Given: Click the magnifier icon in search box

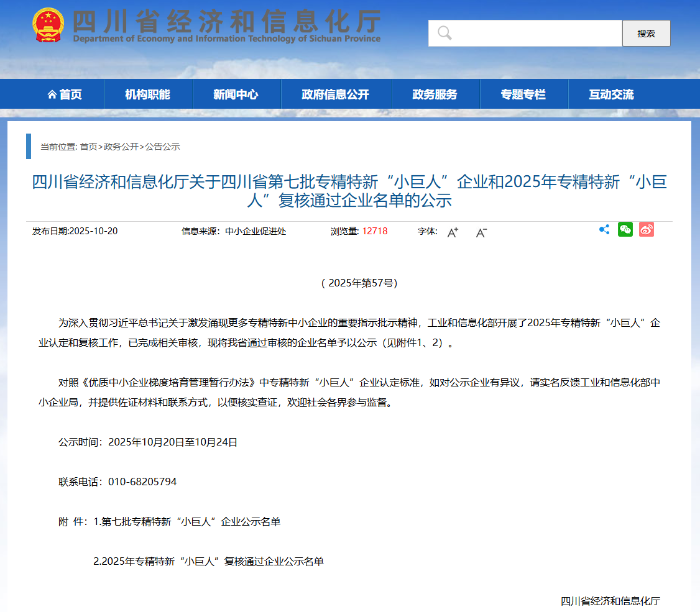Looking at the screenshot, I should click(x=444, y=33).
